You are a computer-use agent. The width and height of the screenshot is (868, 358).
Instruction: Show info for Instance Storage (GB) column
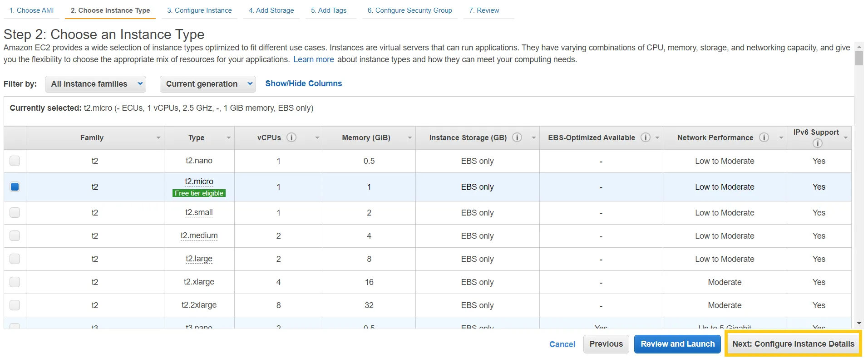517,137
